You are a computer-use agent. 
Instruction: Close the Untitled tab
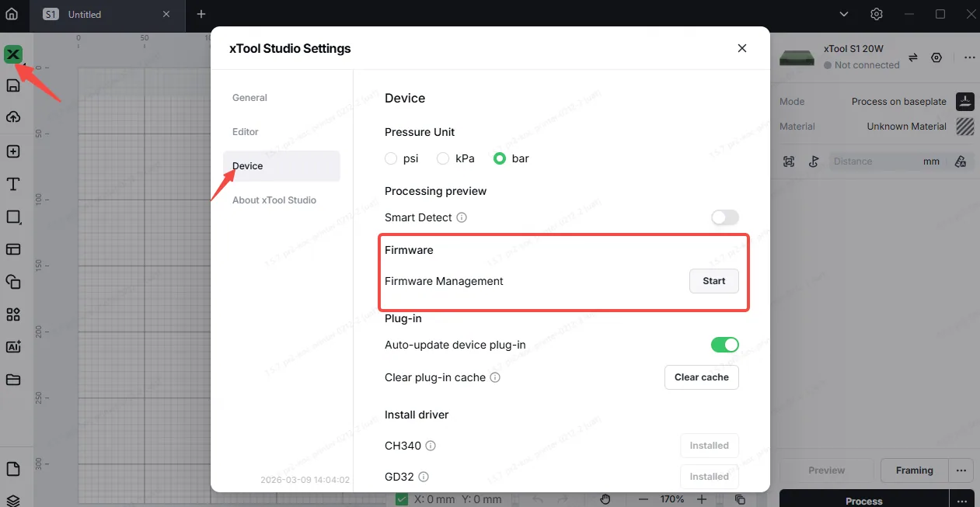point(167,14)
